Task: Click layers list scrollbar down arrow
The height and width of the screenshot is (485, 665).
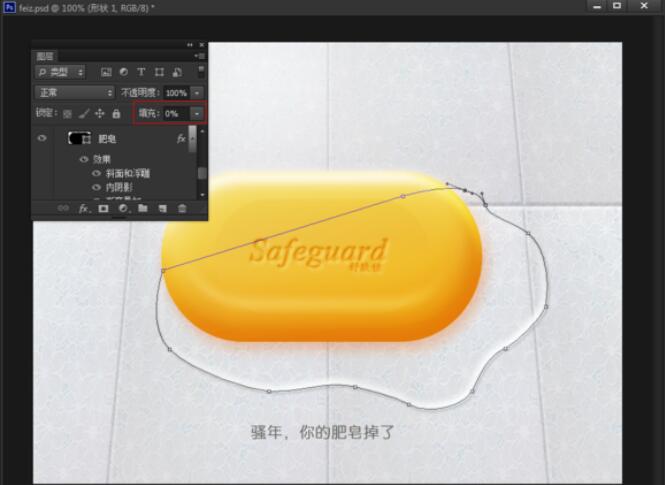Action: click(x=202, y=195)
